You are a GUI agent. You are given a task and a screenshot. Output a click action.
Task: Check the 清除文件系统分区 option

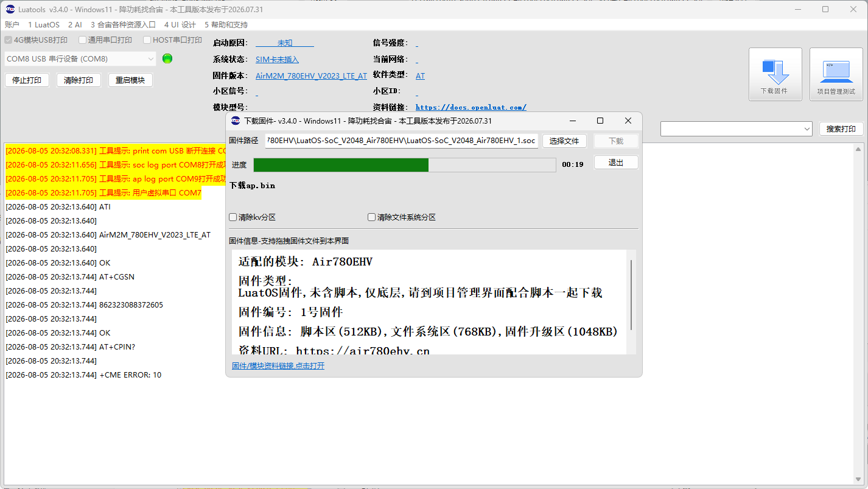point(402,217)
